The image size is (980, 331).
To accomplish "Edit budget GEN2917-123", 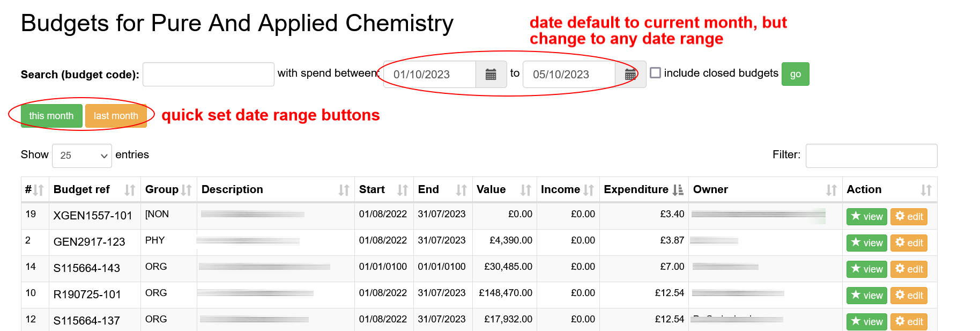I will tap(909, 243).
